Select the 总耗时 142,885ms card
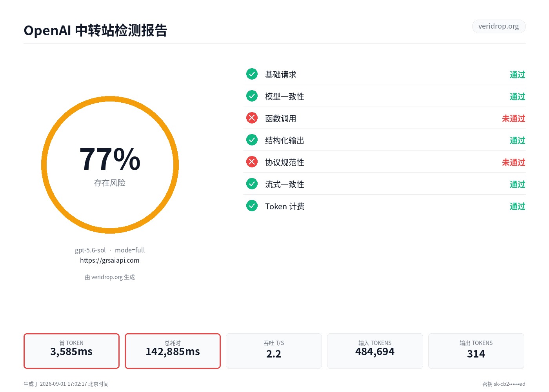Viewport: 549px width, 392px height. click(173, 351)
